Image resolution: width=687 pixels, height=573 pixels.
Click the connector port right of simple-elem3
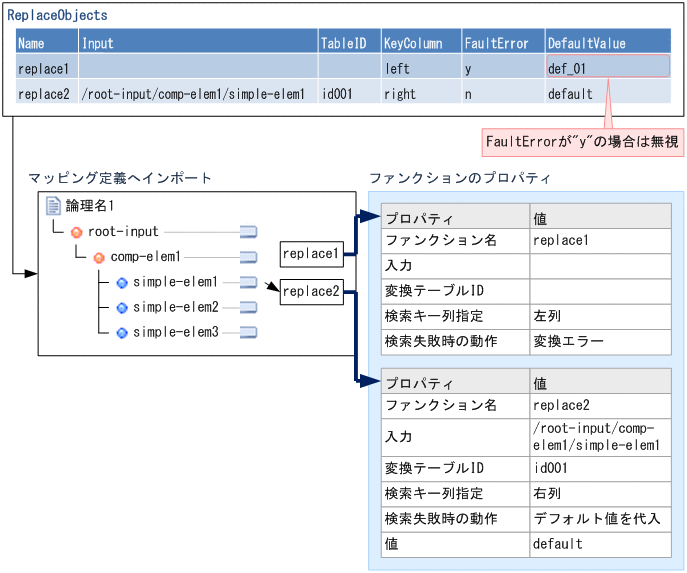point(248,332)
